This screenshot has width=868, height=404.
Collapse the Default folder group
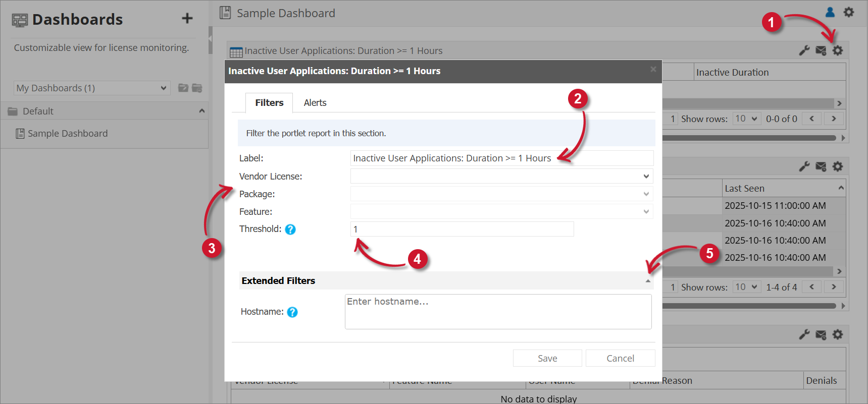[x=201, y=111]
